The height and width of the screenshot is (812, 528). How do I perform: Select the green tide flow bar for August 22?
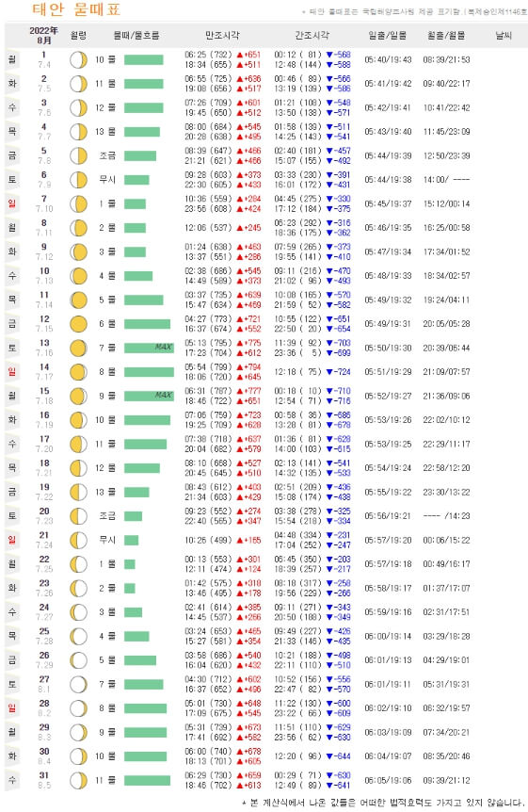(x=130, y=564)
